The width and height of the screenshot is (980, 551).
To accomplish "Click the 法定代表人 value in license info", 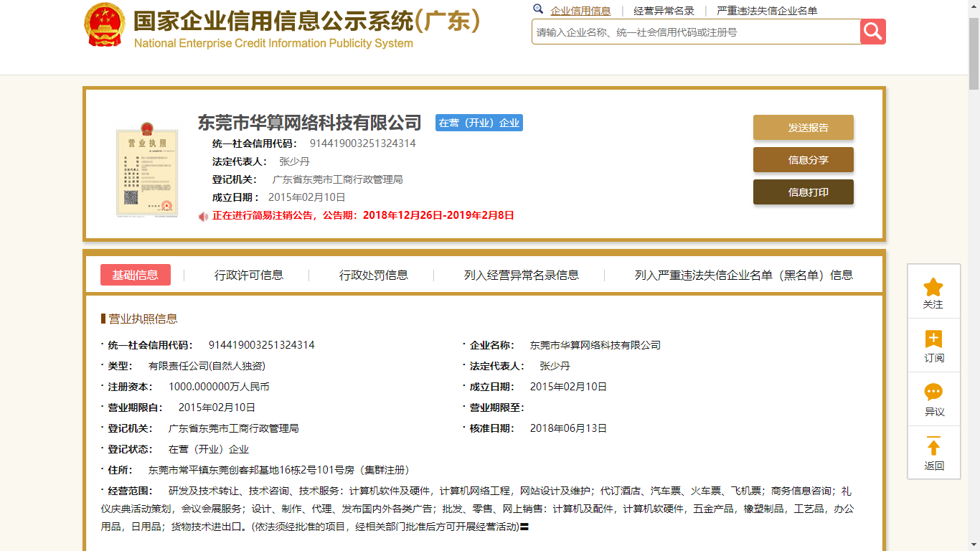I will pyautogui.click(x=555, y=366).
